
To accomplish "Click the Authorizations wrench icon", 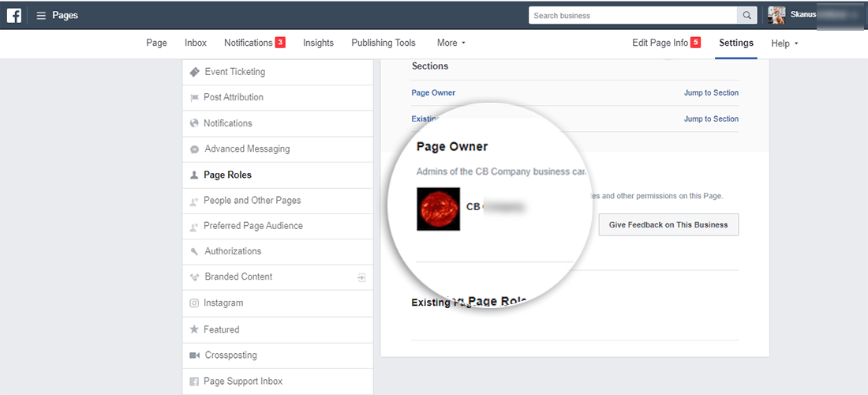I will coord(194,251).
